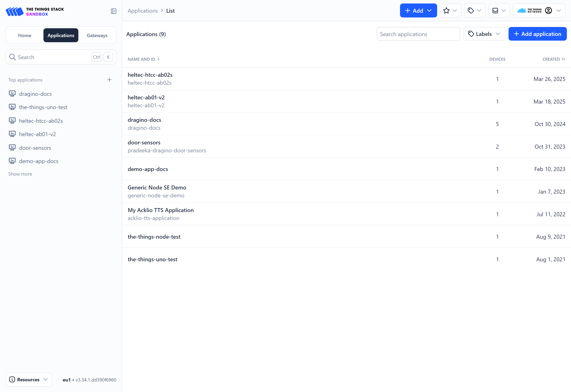571x392 pixels.
Task: Open the door-sensors application row
Action: click(x=144, y=143)
